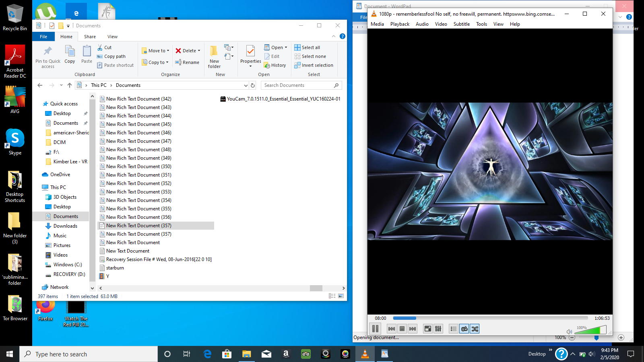Toggle the remaining time display 1:06:53
Screen dimensions: 644x362
coord(602,318)
